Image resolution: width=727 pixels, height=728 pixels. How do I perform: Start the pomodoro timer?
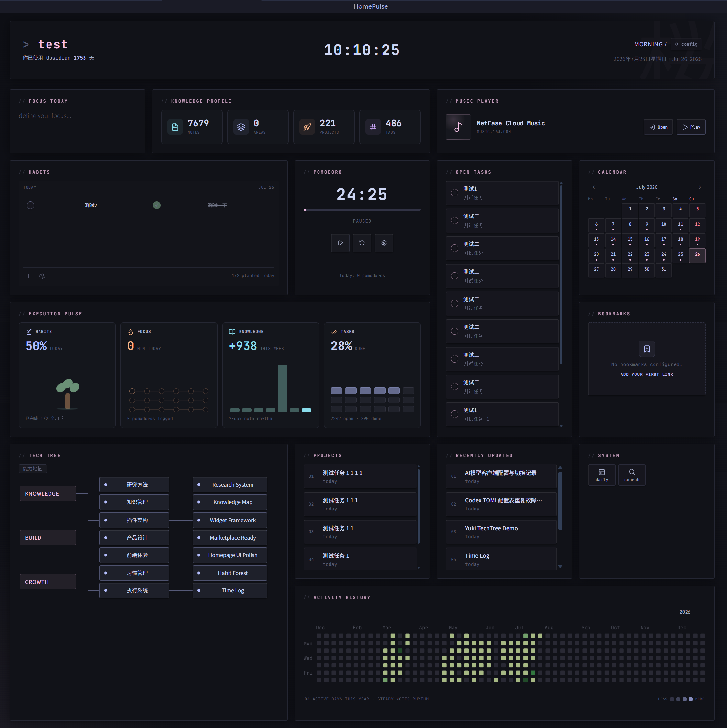[340, 243]
